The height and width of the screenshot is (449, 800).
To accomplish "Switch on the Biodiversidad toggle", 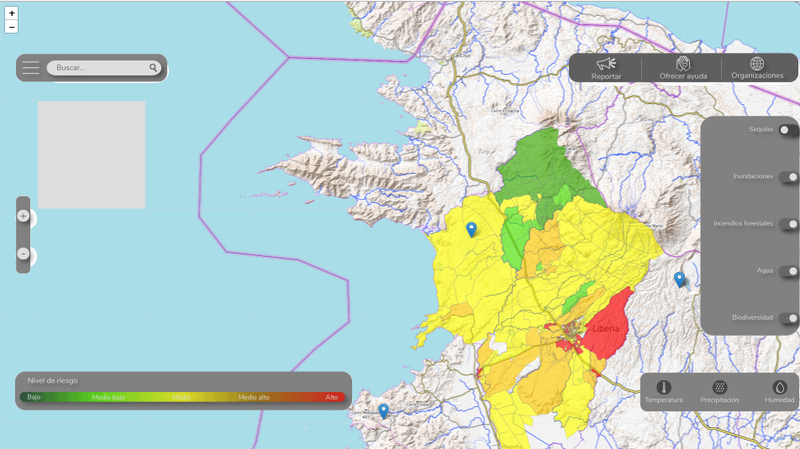I will [x=788, y=318].
